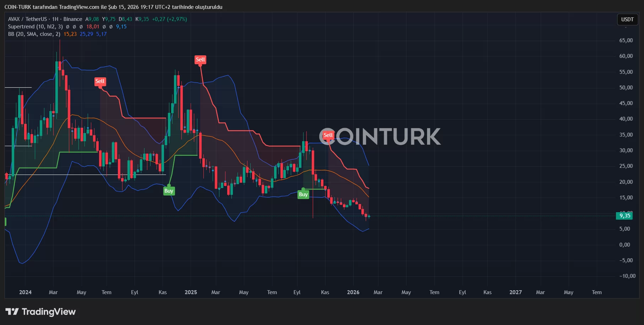Click the Sell marker above the 2025 peak

pos(200,60)
